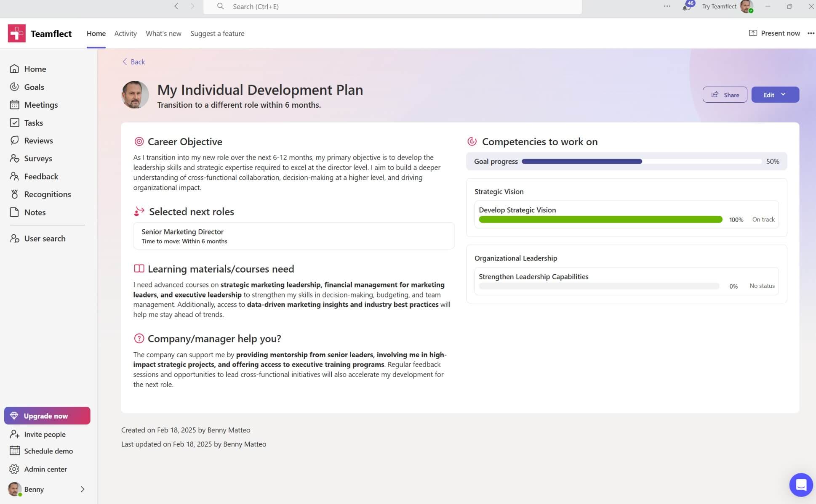Open Goals from the sidebar icon
This screenshot has height=504, width=816.
[14, 87]
